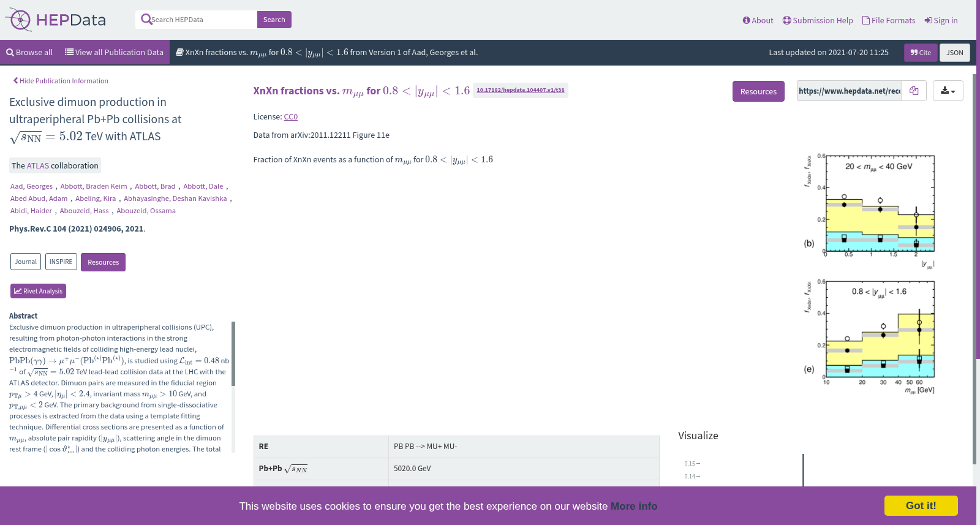
Task: Select View all Publication Data tab
Action: click(x=114, y=53)
